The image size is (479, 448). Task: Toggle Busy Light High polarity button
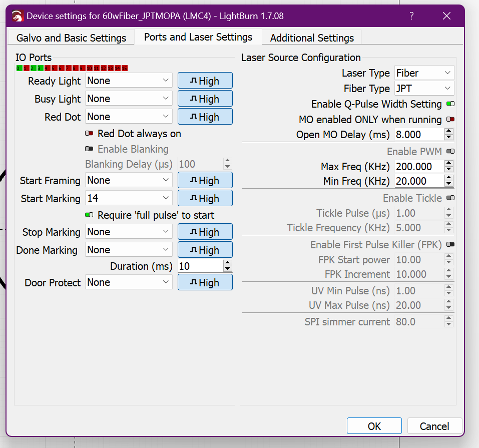coord(205,99)
